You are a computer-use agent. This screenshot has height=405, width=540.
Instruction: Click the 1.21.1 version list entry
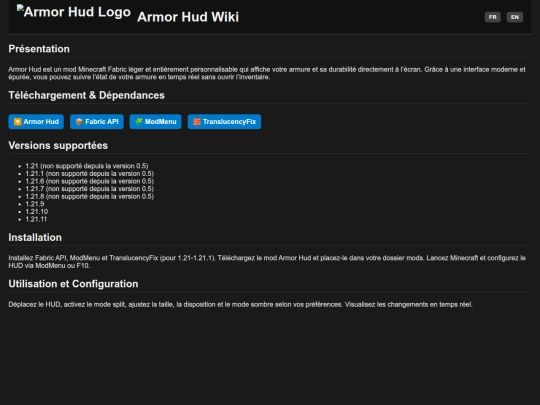(x=90, y=174)
